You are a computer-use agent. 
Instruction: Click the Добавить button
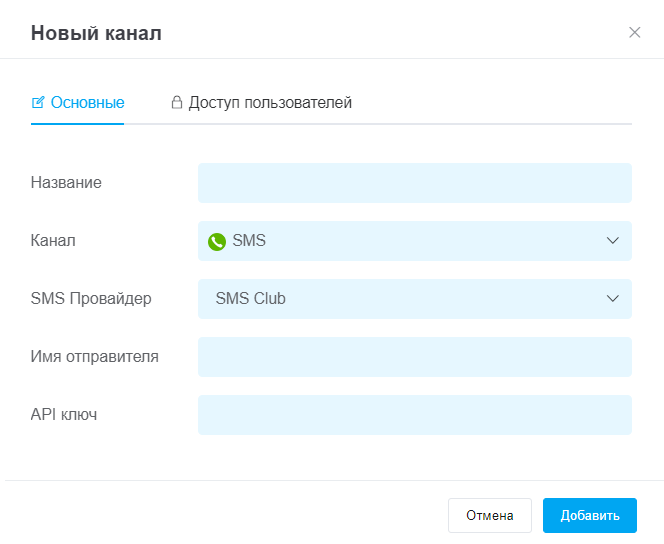[x=590, y=515]
